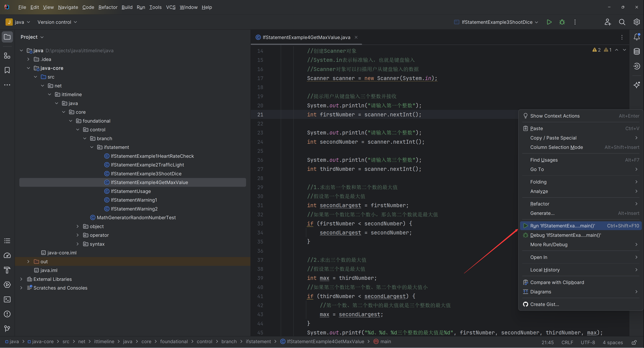
Task: Open IDE settings gear icon
Action: click(x=636, y=22)
